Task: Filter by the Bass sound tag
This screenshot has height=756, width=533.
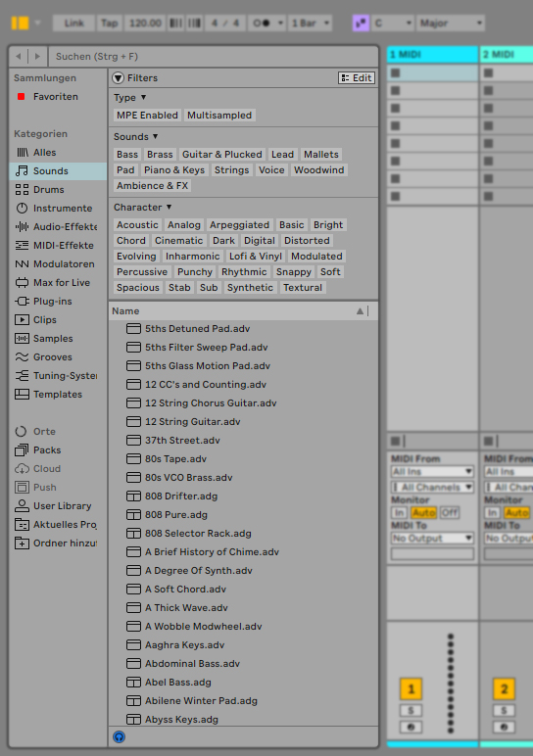Action: [127, 155]
